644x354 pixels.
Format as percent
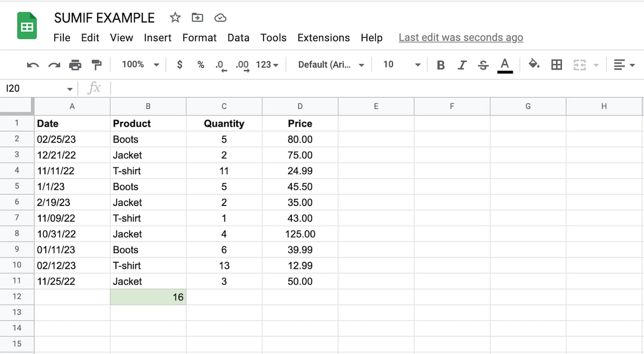coord(201,64)
